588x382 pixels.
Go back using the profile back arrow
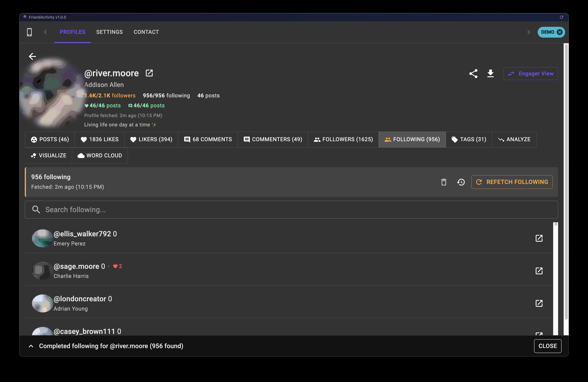click(32, 56)
